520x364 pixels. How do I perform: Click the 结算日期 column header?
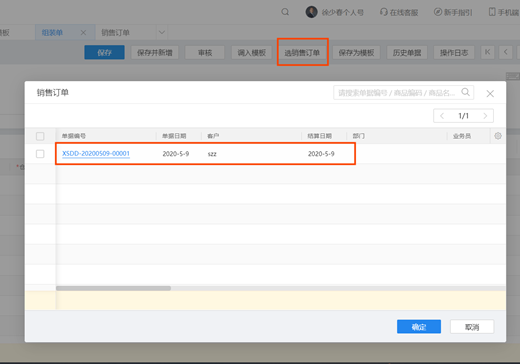click(319, 136)
